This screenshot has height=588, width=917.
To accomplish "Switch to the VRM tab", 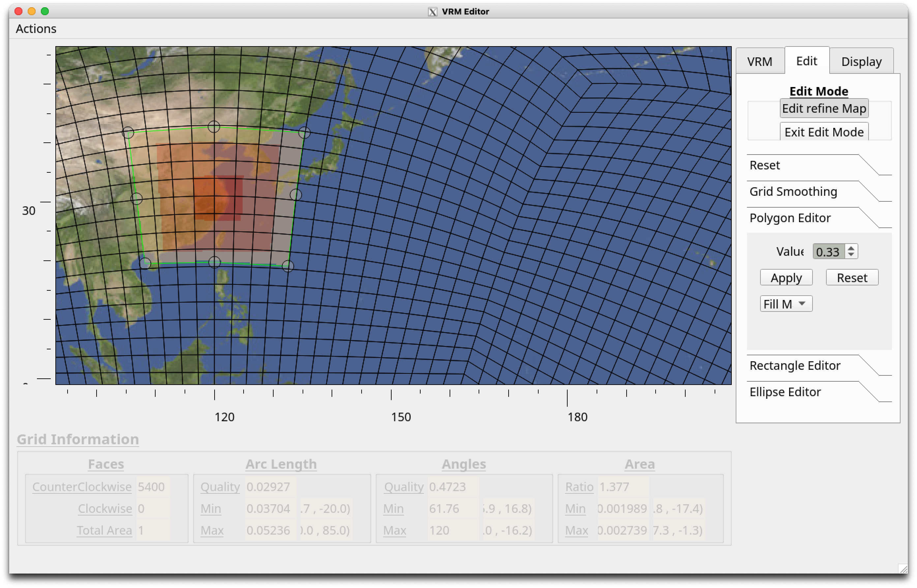I will (x=760, y=62).
